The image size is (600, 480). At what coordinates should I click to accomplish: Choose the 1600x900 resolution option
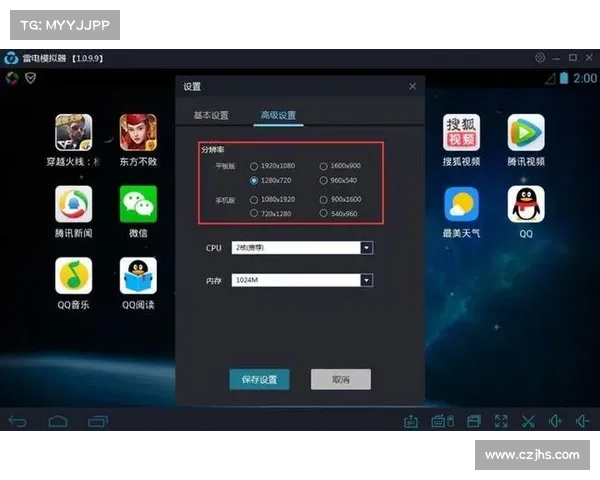323,166
